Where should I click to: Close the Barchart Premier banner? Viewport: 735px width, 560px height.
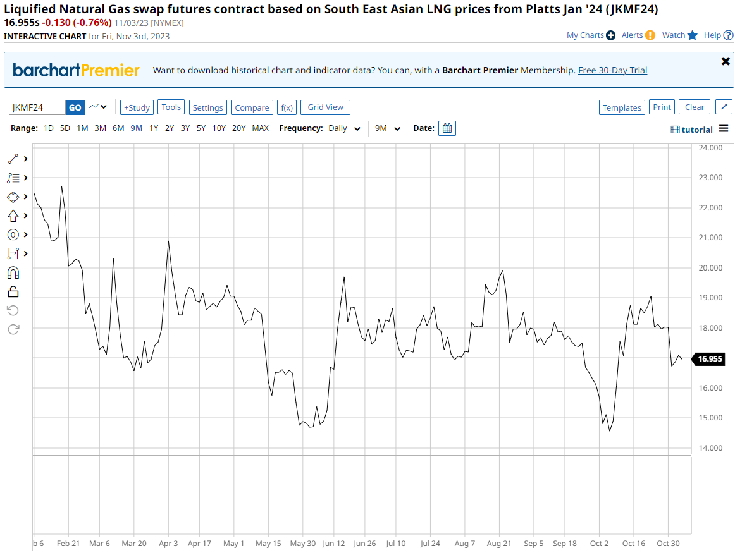pos(726,61)
